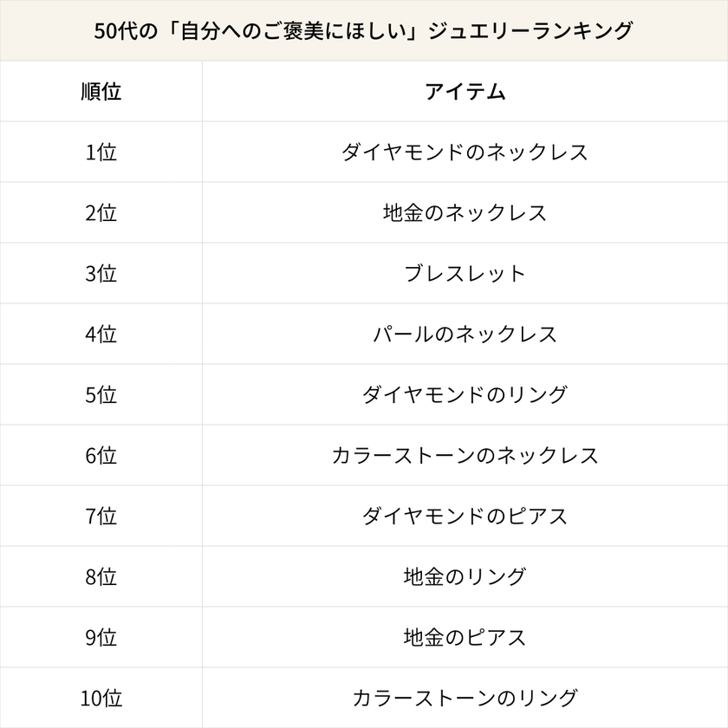Click the 1位 rank cell

(x=101, y=153)
